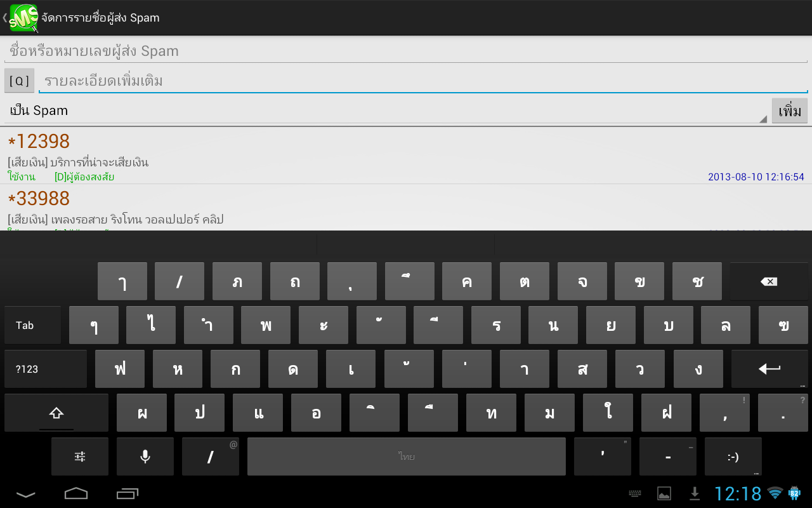Tap the ด key on the keyboard

[x=293, y=369]
